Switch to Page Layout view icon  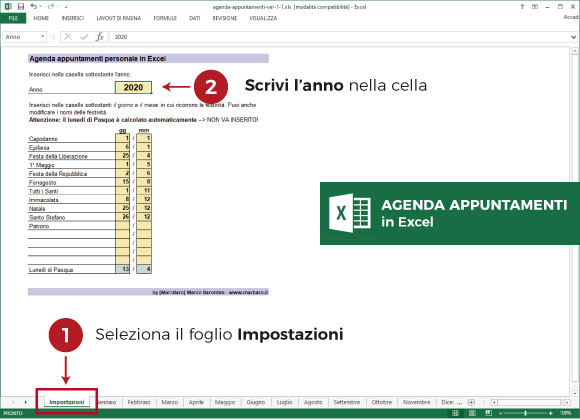[x=472, y=413]
